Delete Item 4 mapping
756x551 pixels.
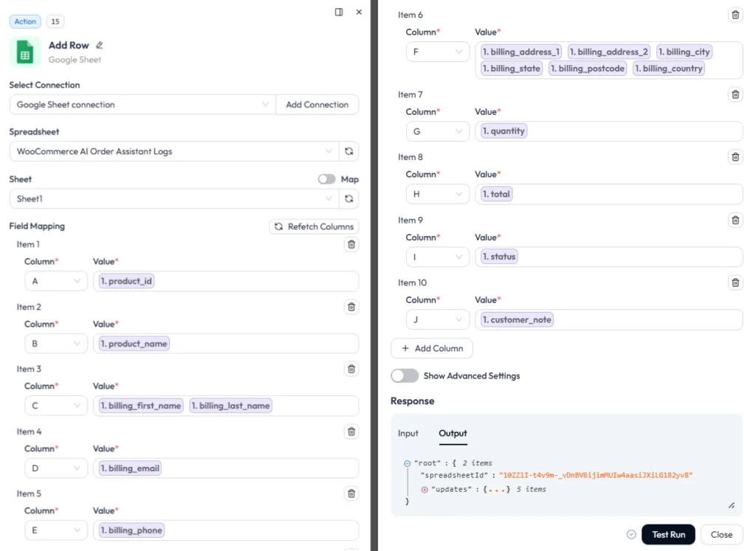[x=351, y=432]
